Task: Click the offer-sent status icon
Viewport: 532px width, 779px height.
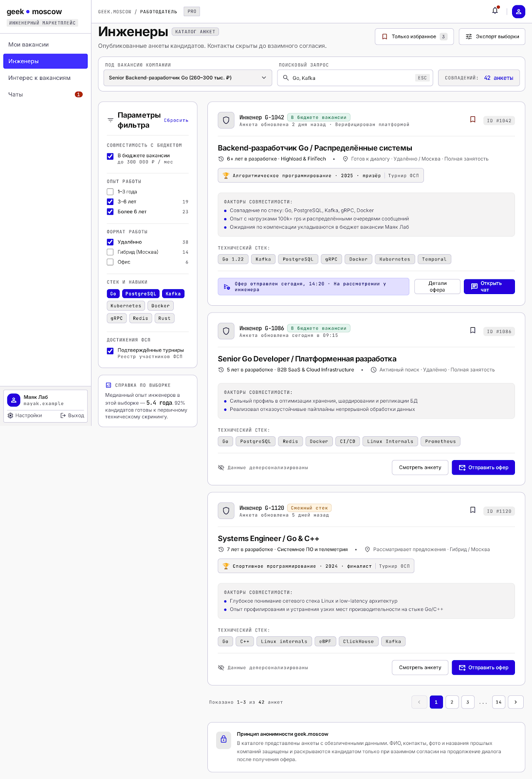Action: coord(227,287)
